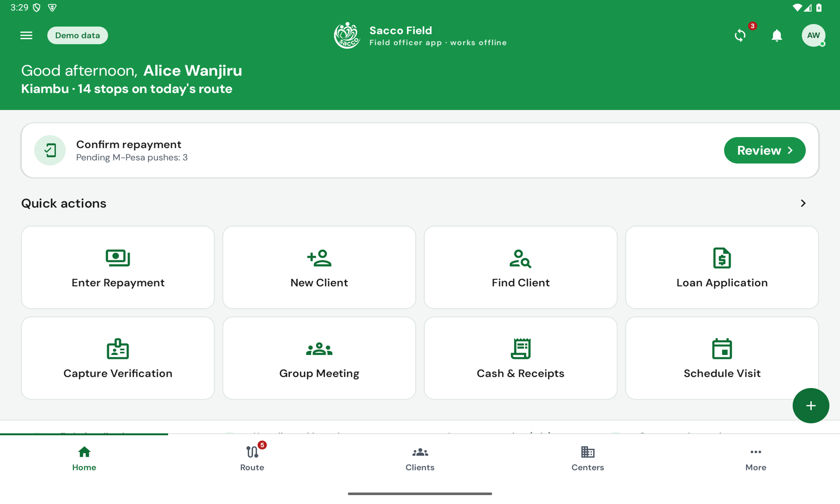Image resolution: width=840 pixels, height=504 pixels.
Task: Switch to the Centers tab
Action: click(x=588, y=458)
